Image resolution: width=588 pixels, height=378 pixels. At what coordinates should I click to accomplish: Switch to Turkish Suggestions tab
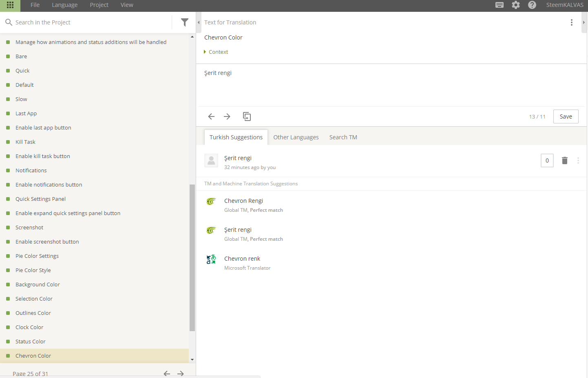[x=236, y=137]
